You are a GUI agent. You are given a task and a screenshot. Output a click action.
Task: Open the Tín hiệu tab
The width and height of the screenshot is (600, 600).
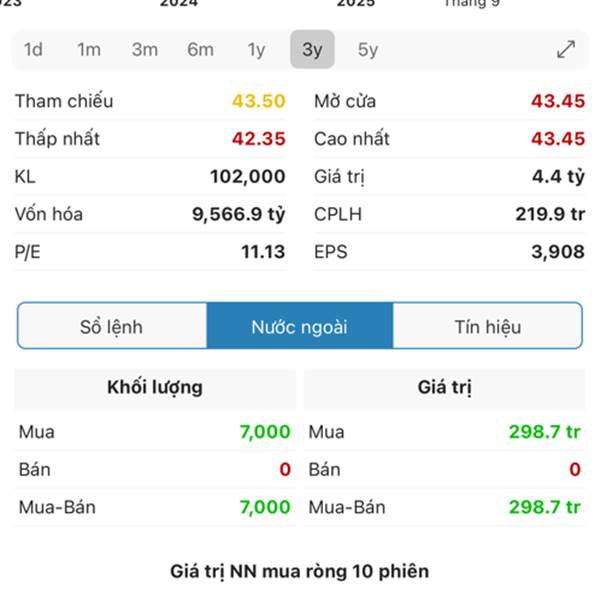click(x=487, y=326)
